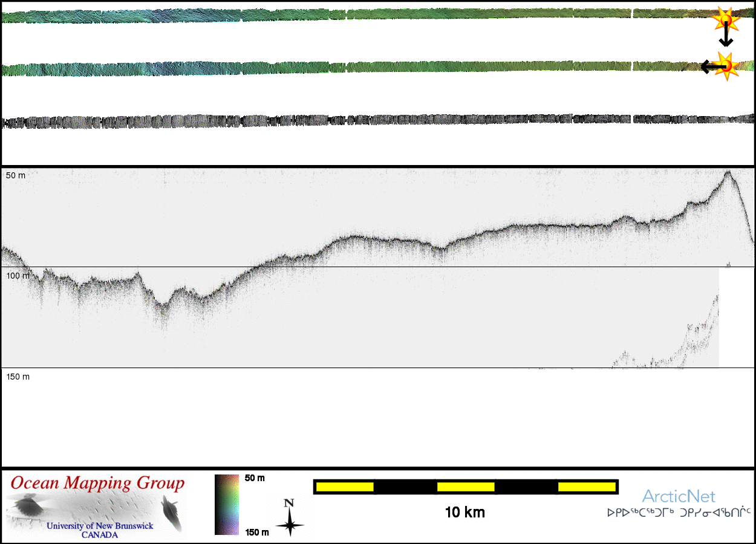
Task: Click the upper starburst marker on top strip
Action: click(x=725, y=20)
